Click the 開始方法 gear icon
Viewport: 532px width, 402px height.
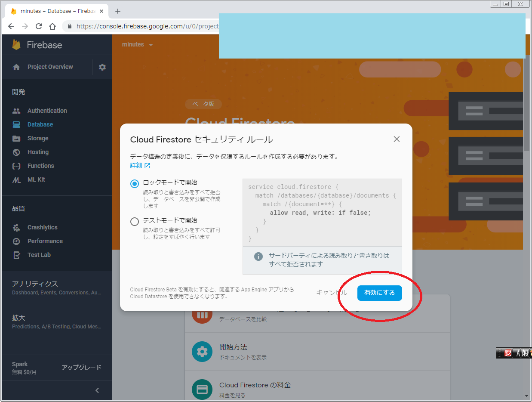[202, 352]
